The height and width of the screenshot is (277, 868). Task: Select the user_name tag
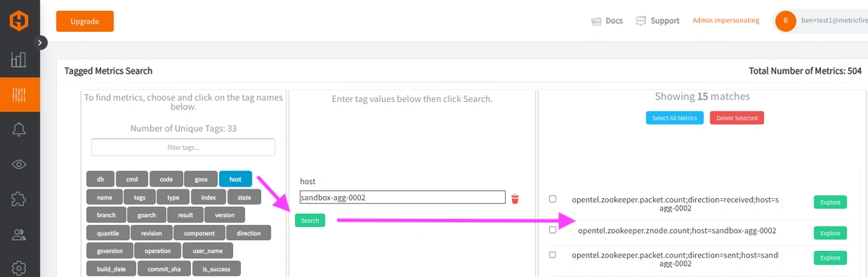(x=208, y=251)
